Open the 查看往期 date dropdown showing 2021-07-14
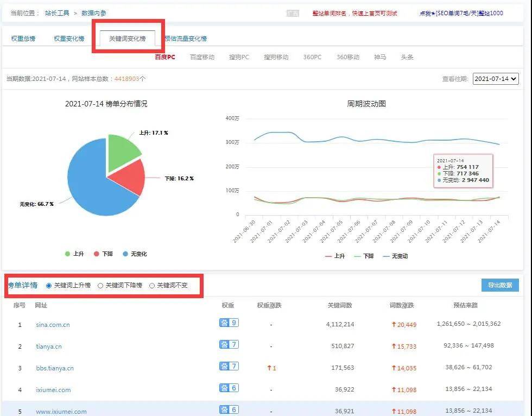 click(496, 78)
